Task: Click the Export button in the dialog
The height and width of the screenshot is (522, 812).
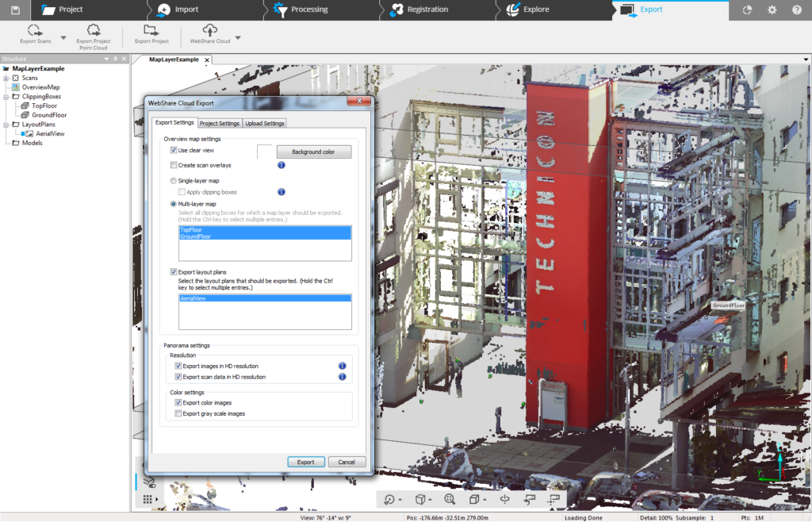Action: tap(306, 461)
